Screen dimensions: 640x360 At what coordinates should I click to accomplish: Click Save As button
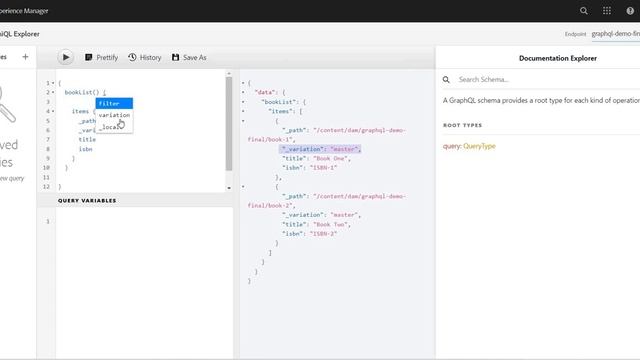point(189,58)
